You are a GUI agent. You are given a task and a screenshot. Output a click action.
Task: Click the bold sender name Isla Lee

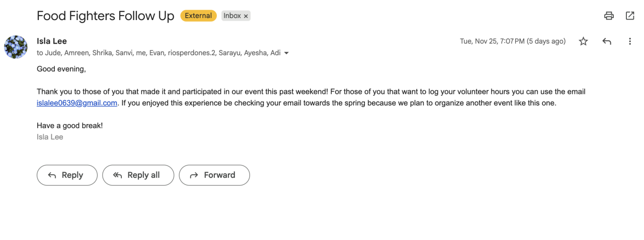coord(52,41)
